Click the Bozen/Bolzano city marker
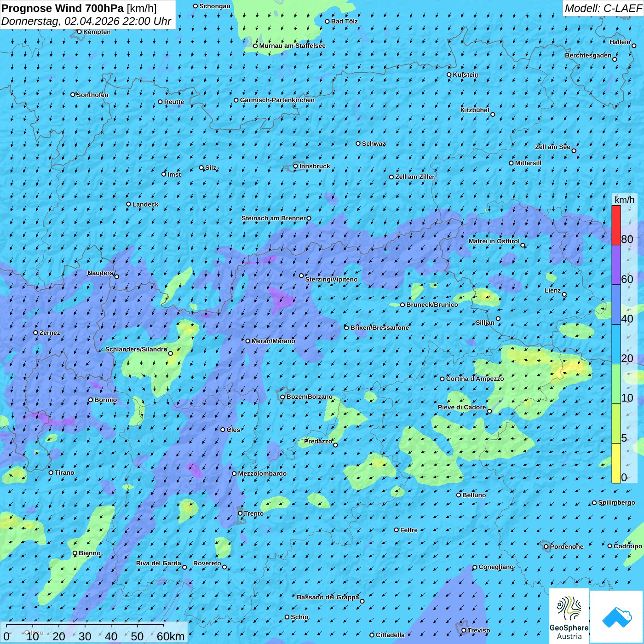644x644 pixels. [283, 397]
